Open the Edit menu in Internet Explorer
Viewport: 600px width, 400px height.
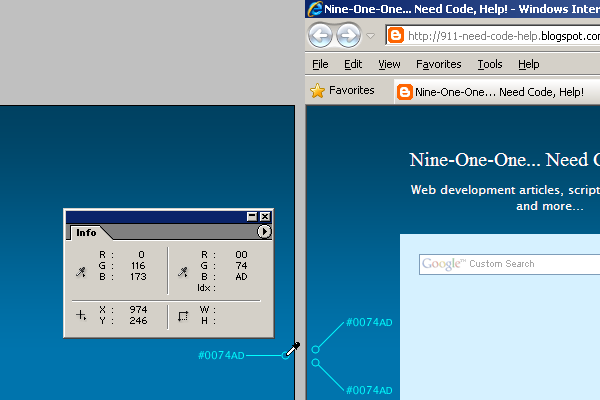click(353, 64)
